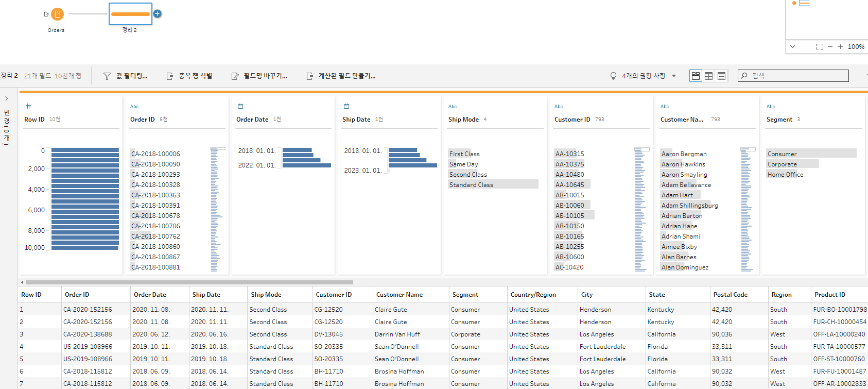868x389 pixels.
Task: Switch to profile pane view
Action: click(x=696, y=76)
